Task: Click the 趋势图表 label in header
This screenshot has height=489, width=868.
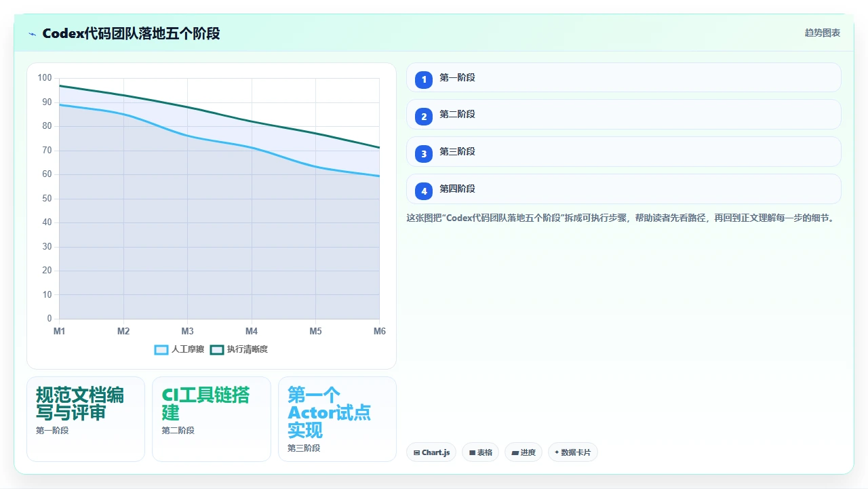Action: (823, 33)
